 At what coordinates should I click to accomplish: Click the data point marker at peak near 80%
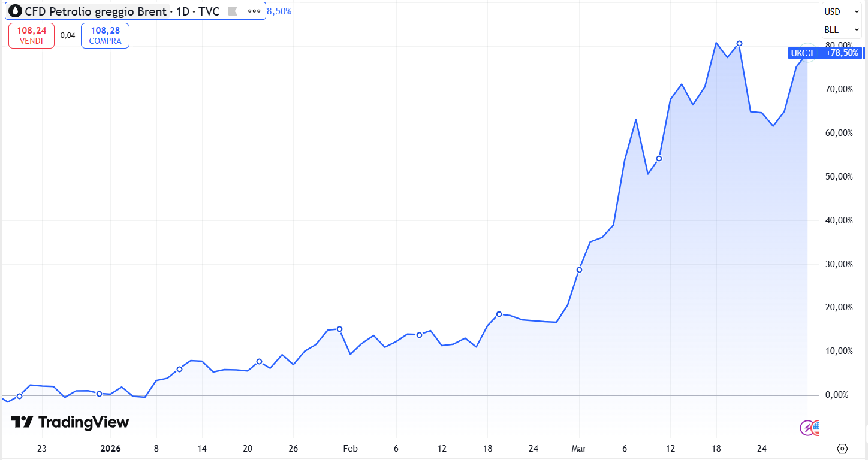(x=739, y=44)
